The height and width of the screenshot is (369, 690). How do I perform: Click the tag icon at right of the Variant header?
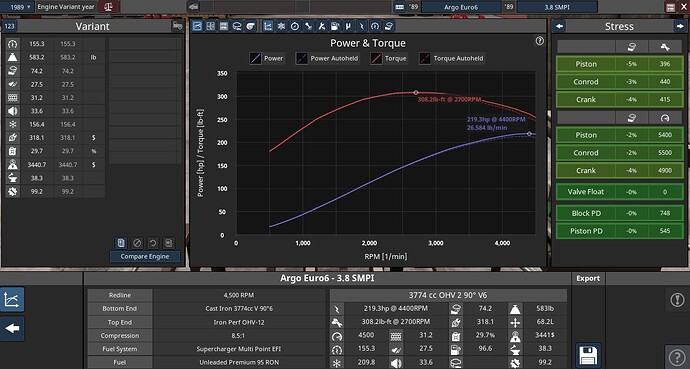coord(177,26)
